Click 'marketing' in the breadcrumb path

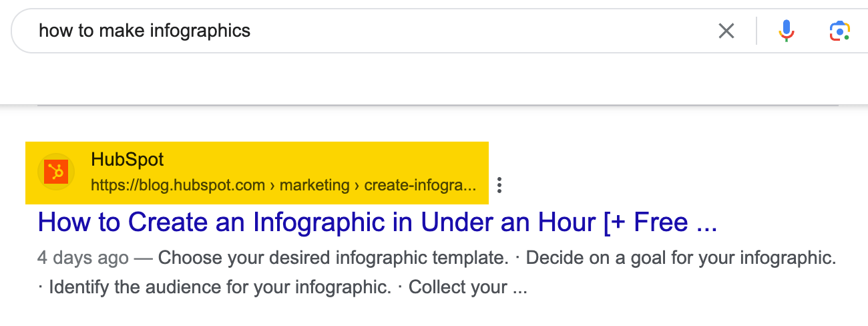coord(314,185)
